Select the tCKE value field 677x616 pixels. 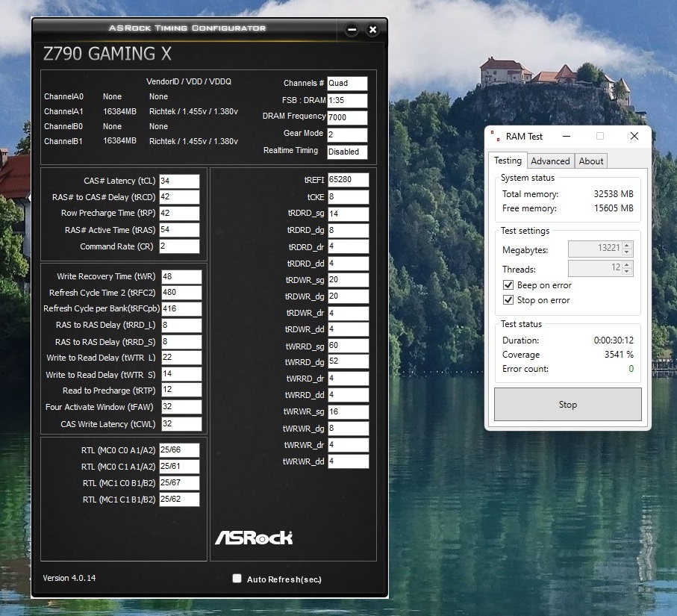(348, 197)
